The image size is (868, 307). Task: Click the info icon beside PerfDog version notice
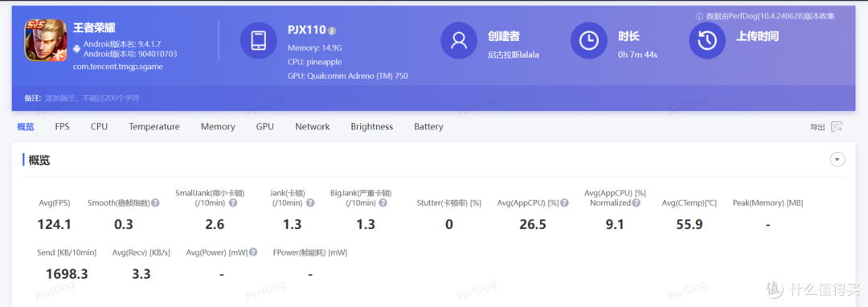699,17
